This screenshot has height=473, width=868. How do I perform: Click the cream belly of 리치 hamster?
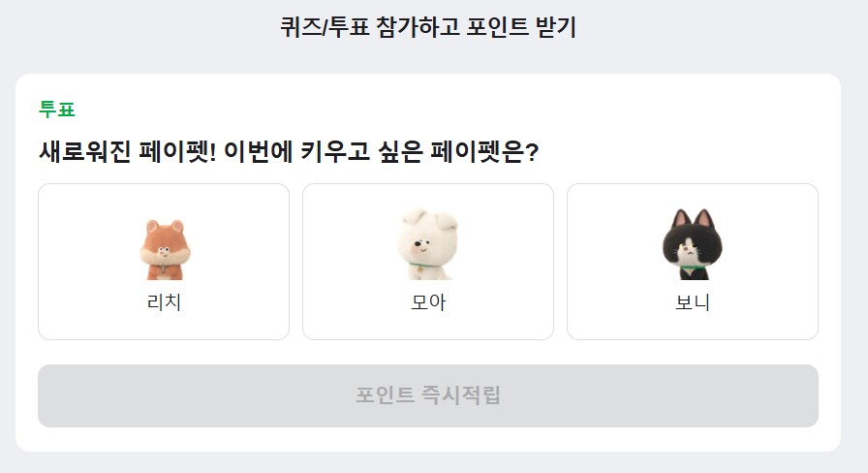[x=164, y=259]
